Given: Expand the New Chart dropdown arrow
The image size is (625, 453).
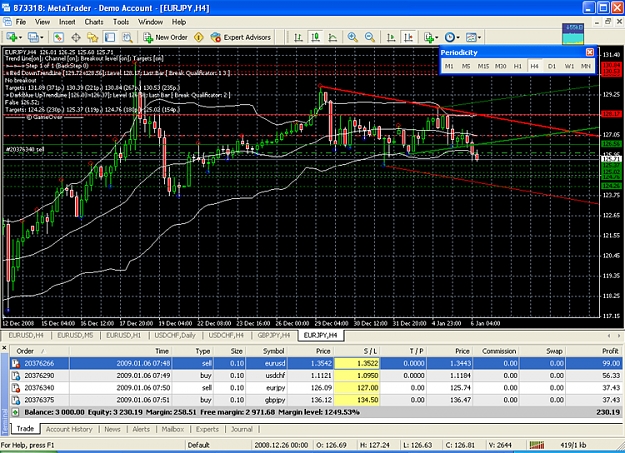Looking at the screenshot, I should [20, 38].
